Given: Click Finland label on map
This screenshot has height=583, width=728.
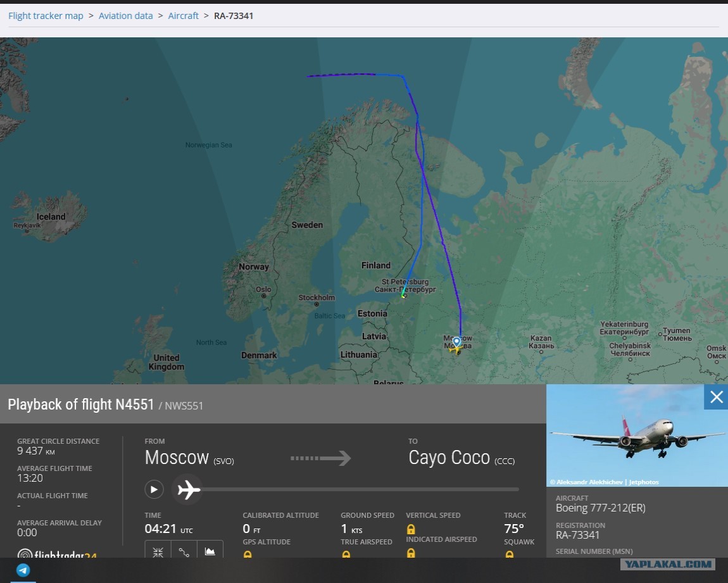Looking at the screenshot, I should pos(375,265).
